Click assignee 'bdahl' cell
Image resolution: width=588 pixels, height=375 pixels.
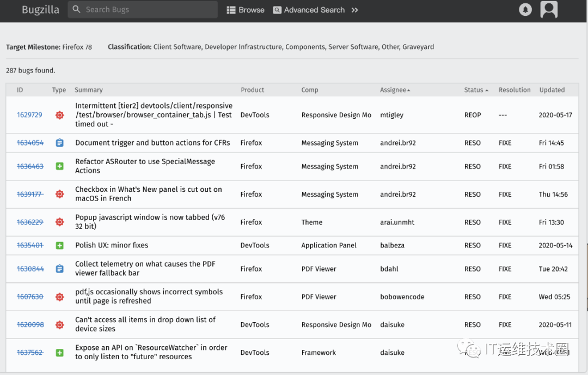389,269
